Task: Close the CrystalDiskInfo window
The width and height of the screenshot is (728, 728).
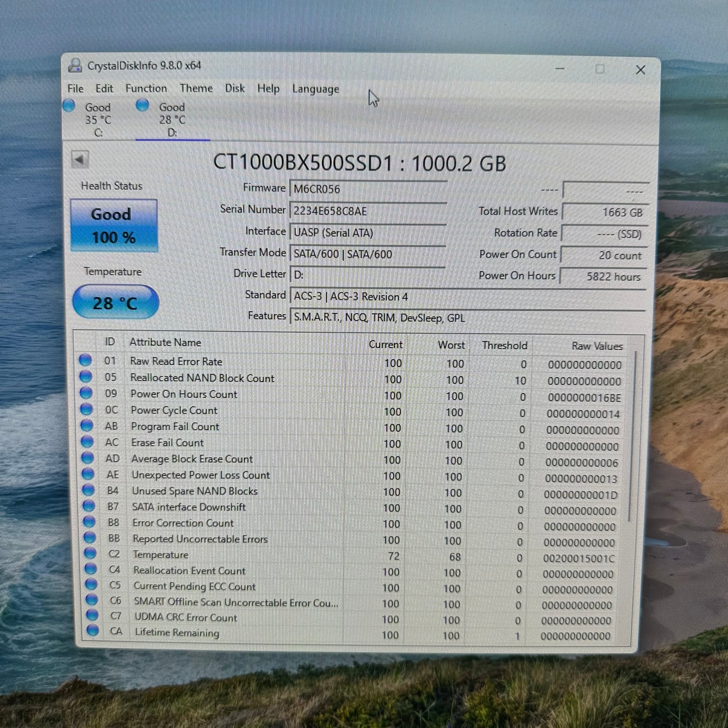Action: click(x=640, y=70)
